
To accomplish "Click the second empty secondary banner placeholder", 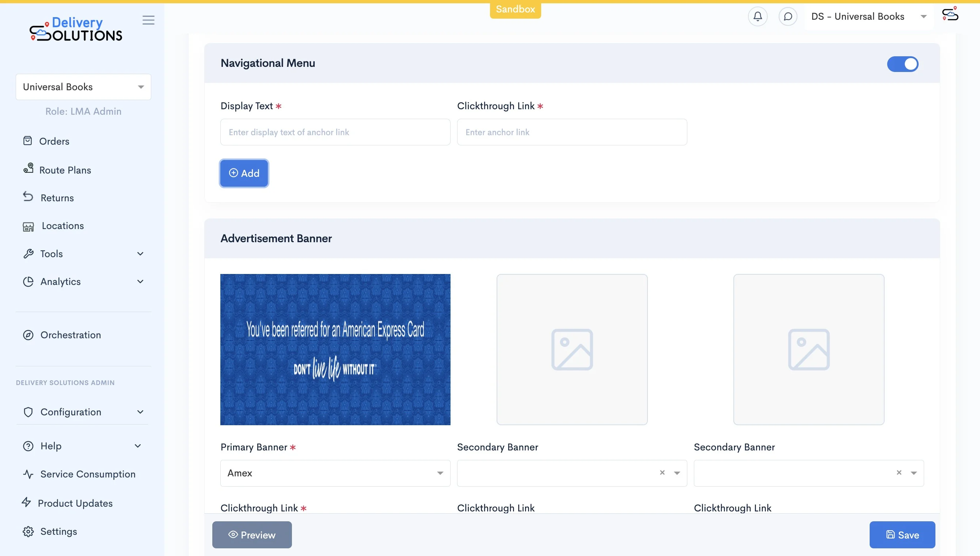I will 809,349.
